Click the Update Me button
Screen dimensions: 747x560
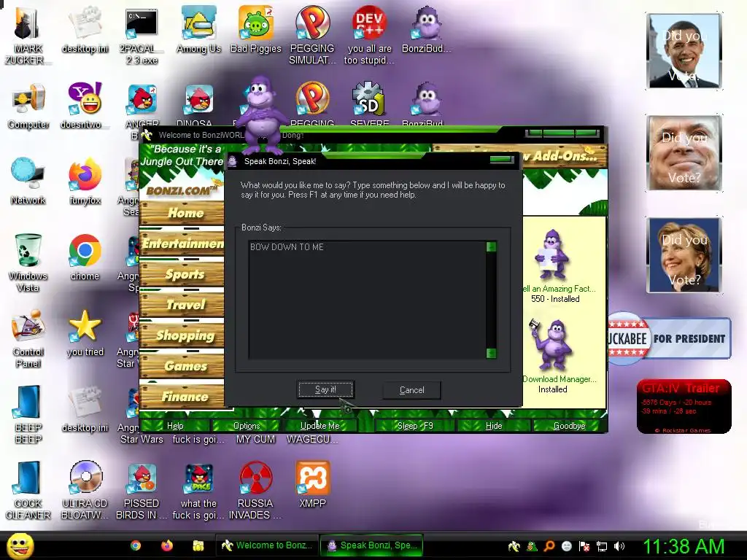[x=320, y=426]
